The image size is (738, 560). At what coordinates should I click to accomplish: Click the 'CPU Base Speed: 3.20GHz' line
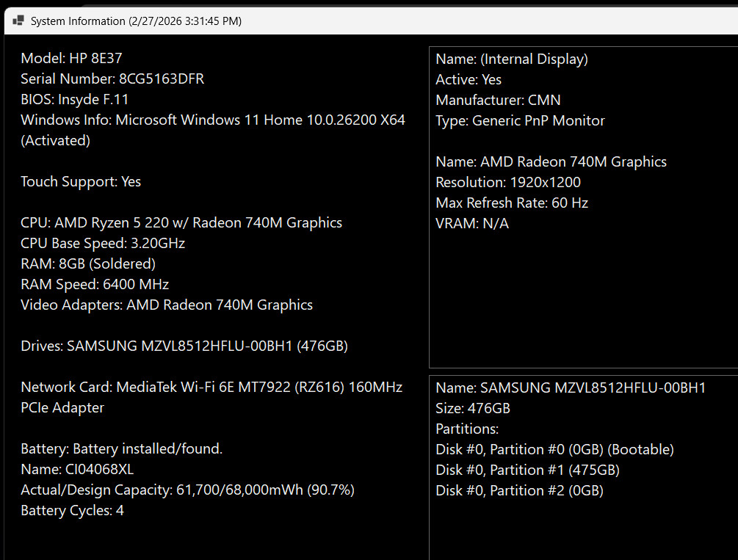(103, 243)
